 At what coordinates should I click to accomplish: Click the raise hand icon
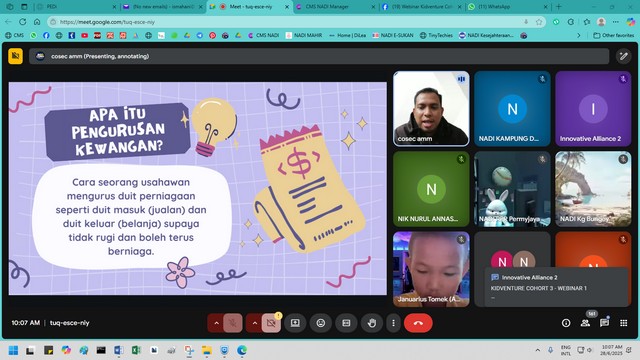[371, 323]
